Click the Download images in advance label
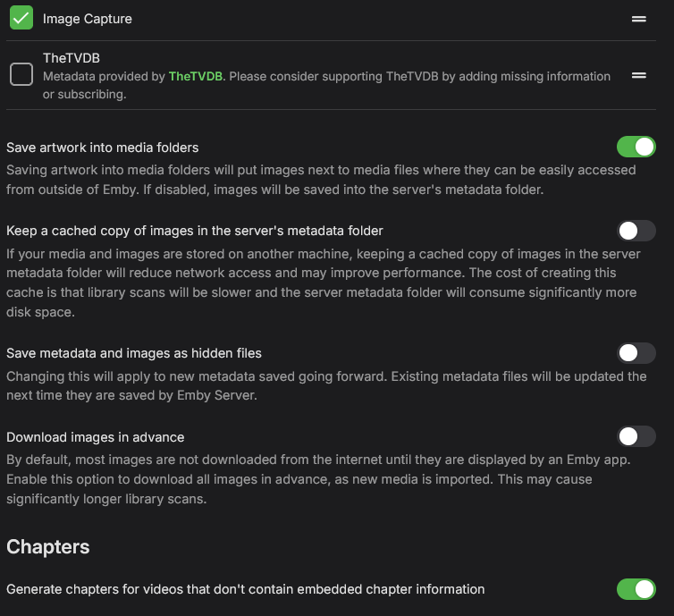The width and height of the screenshot is (674, 616). 96,437
